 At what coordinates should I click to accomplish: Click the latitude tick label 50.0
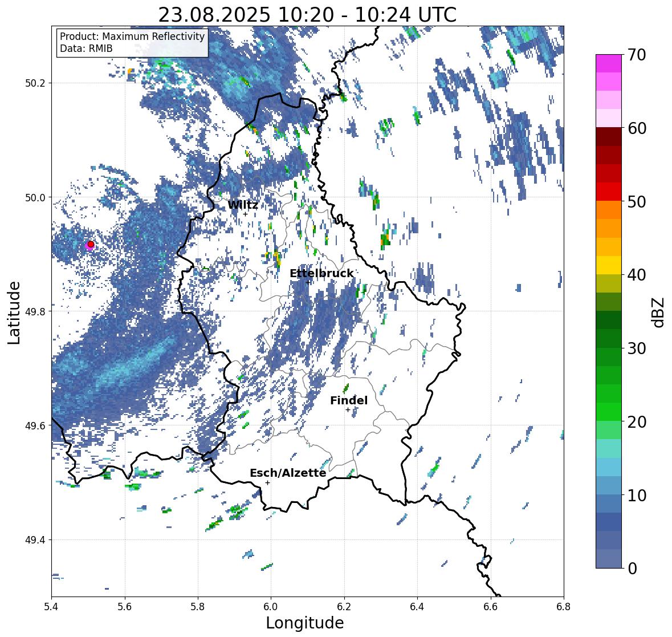[35, 198]
